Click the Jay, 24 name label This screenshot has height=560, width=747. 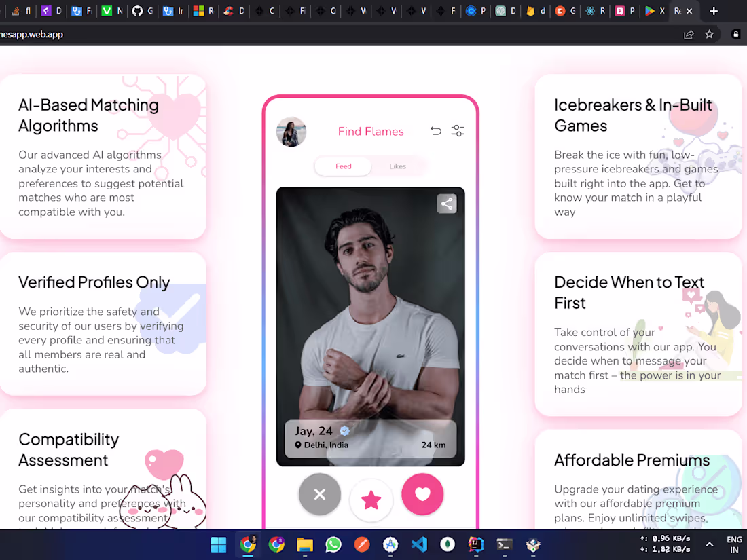(x=314, y=431)
